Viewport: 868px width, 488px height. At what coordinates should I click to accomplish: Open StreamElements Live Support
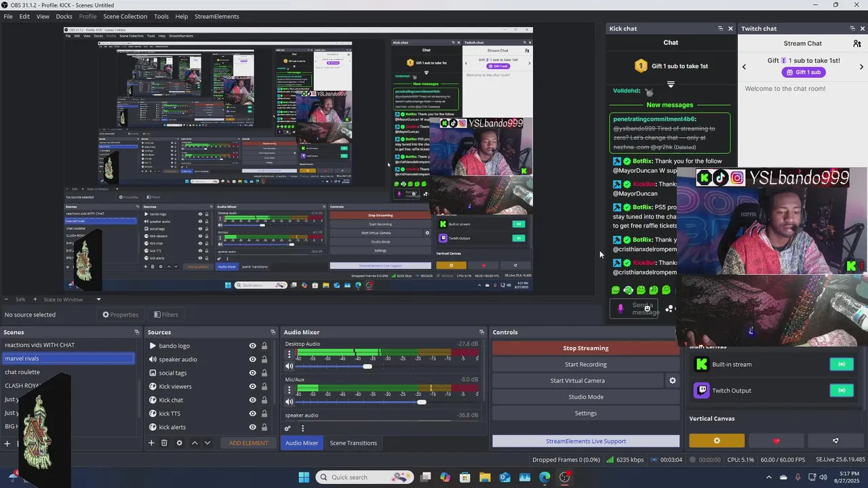(x=586, y=441)
